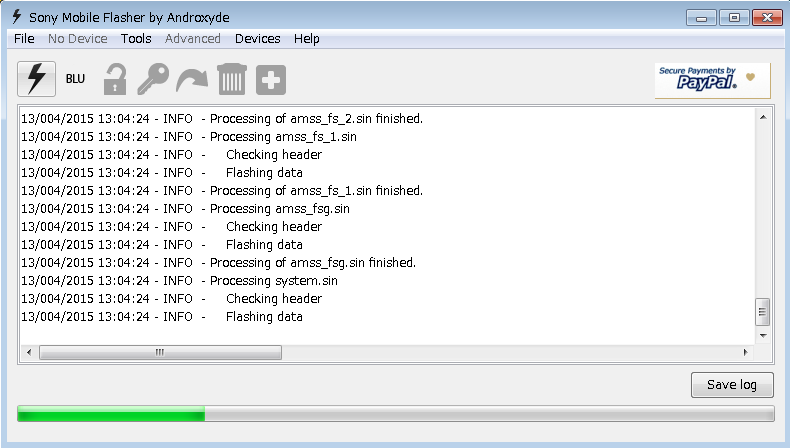Open the Help menu
790x448 pixels.
coord(307,39)
